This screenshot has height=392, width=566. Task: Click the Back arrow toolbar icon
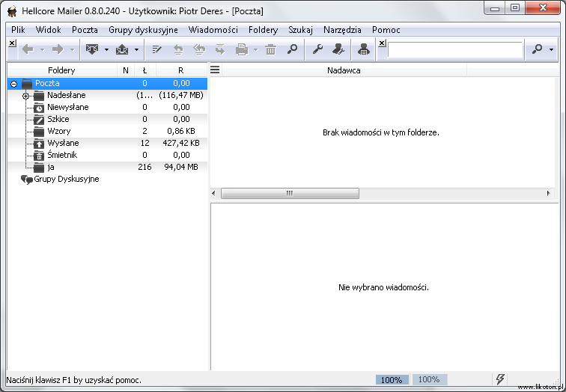28,49
